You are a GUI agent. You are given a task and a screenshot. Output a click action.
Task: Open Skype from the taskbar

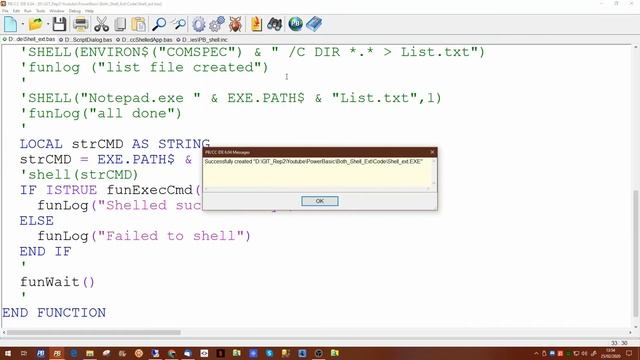269,353
